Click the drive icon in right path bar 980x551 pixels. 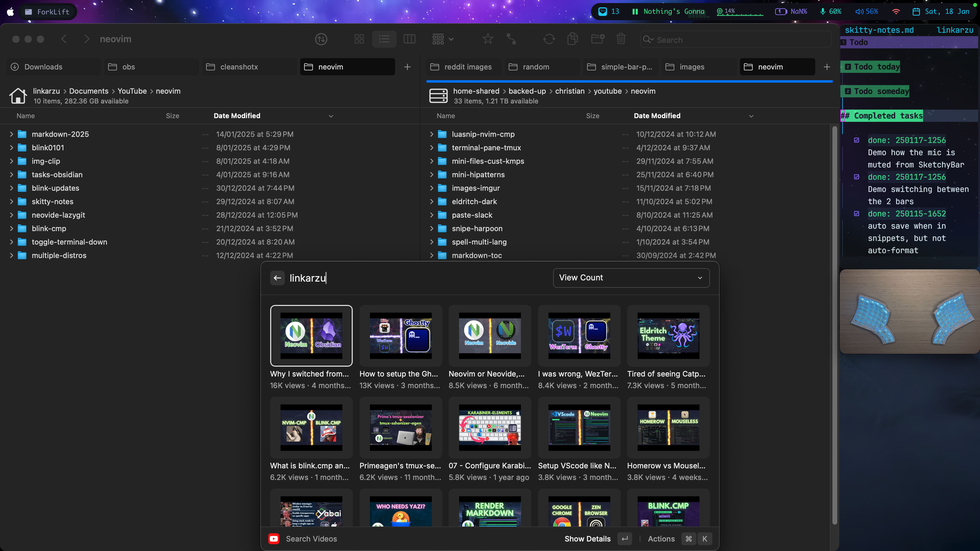[x=438, y=96]
